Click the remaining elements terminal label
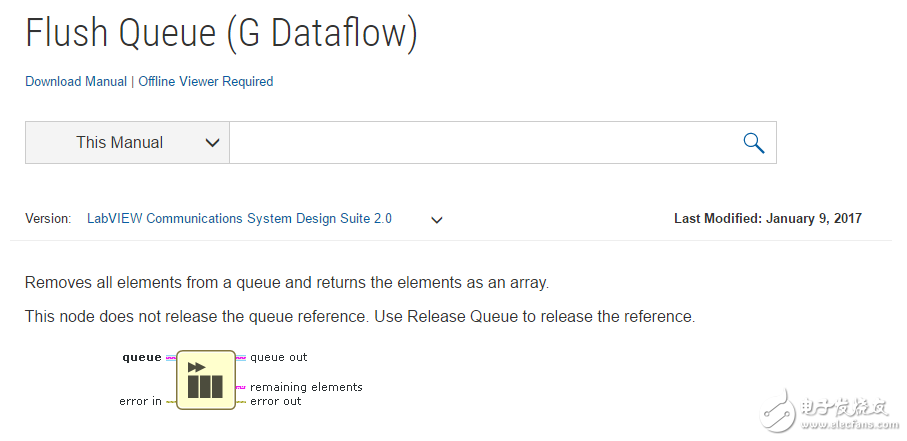 coord(306,387)
